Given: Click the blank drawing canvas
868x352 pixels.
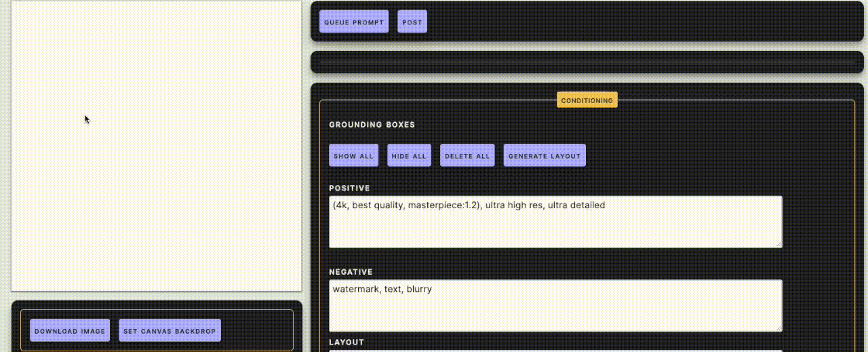Looking at the screenshot, I should tap(156, 146).
